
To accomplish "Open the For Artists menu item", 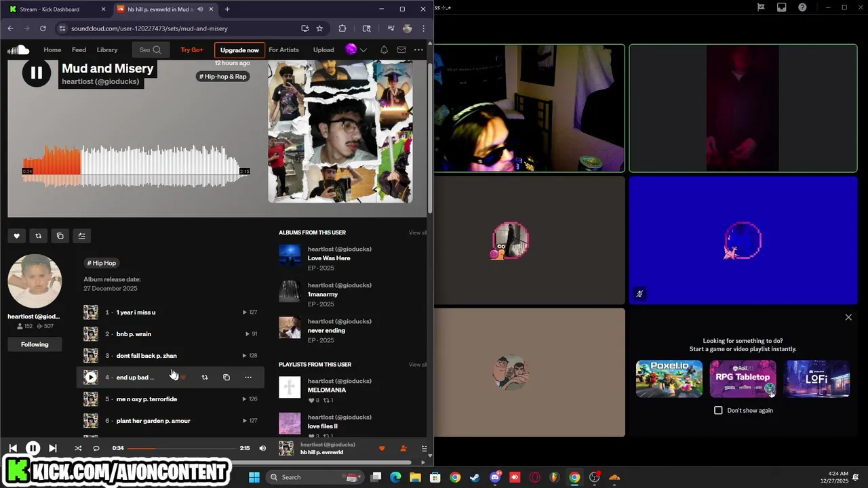I will 283,49.
